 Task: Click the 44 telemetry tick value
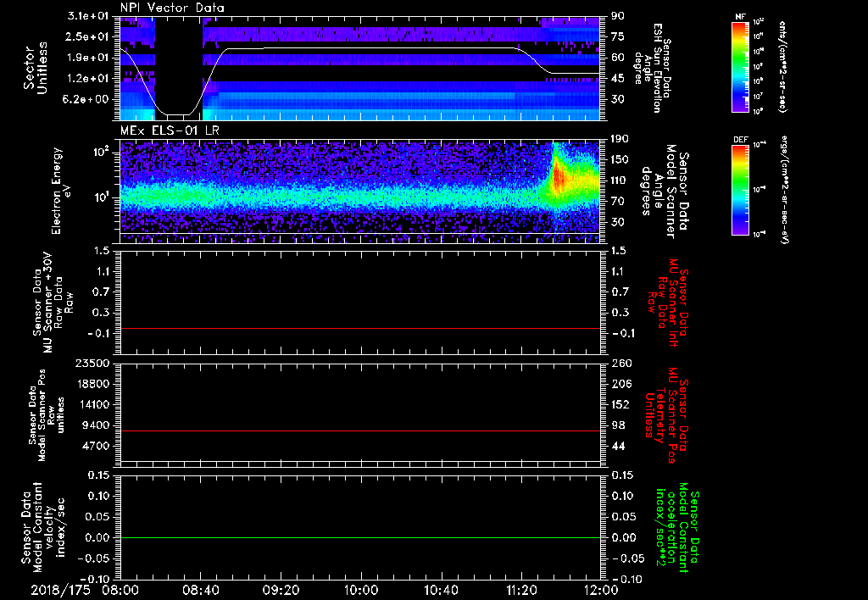coord(618,446)
